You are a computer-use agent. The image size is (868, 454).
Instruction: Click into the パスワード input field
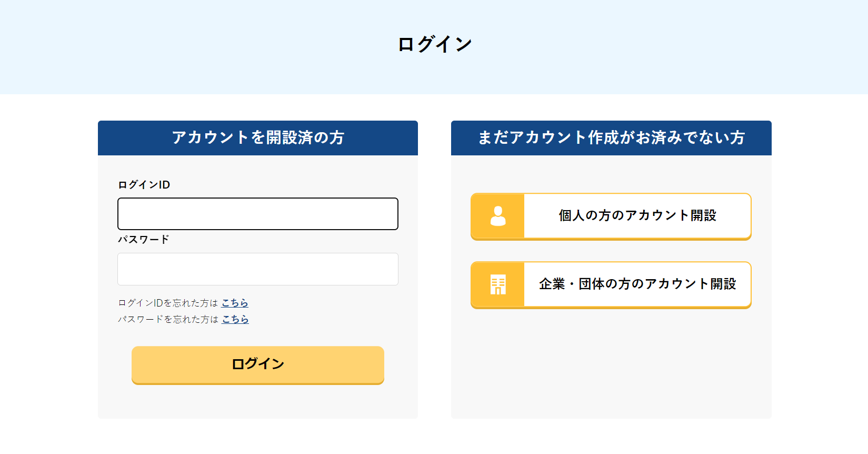tap(258, 269)
